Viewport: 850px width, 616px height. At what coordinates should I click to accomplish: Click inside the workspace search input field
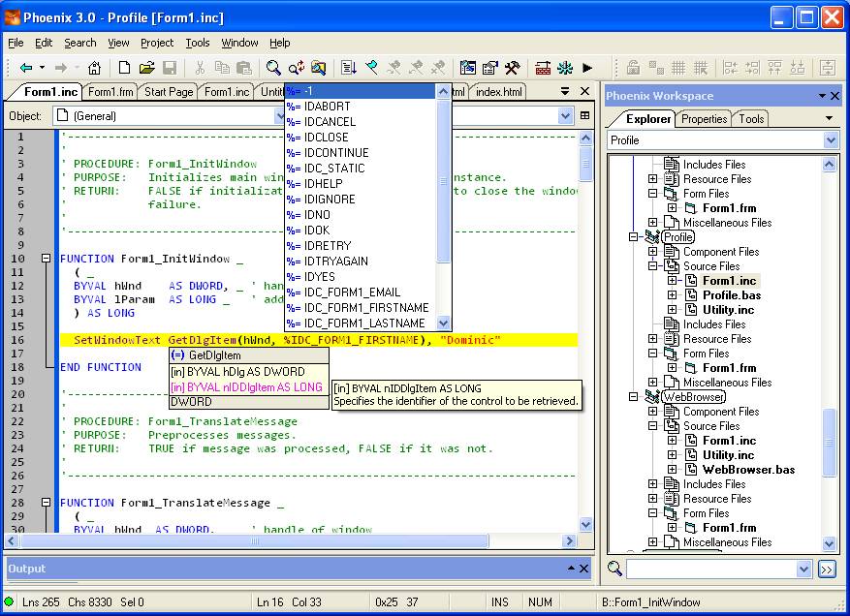[711, 569]
